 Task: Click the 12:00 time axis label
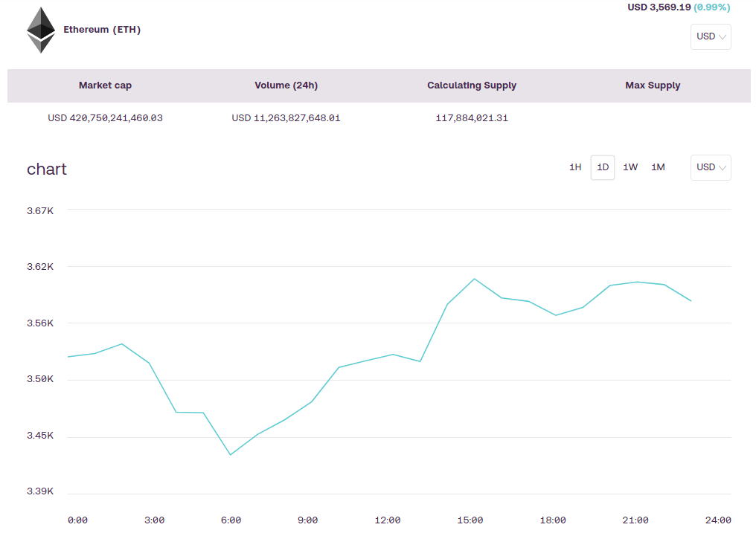388,520
